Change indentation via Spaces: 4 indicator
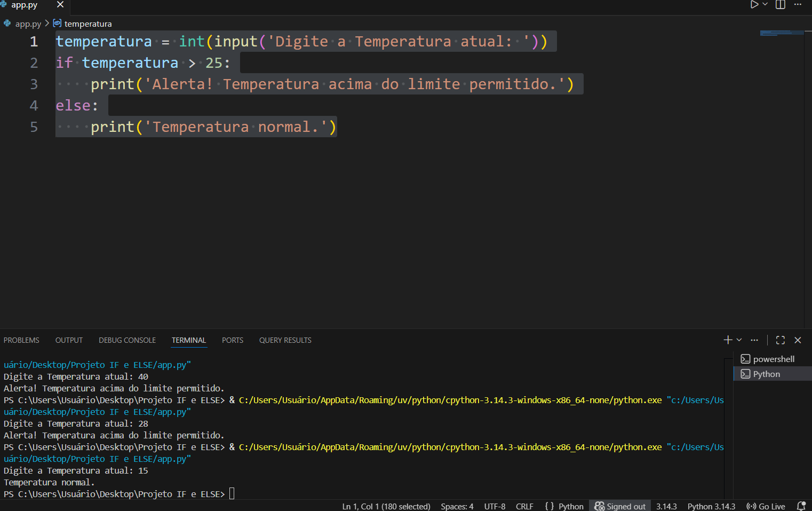This screenshot has width=812, height=511. [x=457, y=506]
